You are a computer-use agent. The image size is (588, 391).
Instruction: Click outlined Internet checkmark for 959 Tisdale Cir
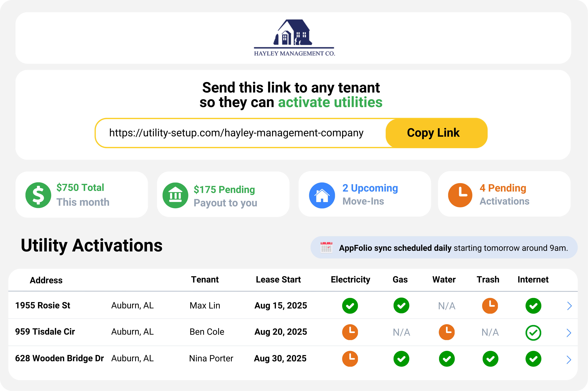click(x=533, y=333)
